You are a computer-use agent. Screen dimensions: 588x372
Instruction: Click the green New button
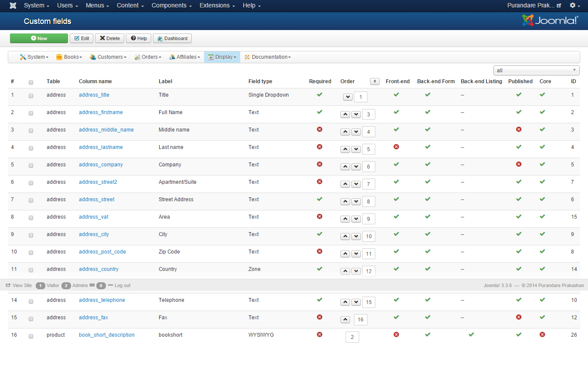click(39, 38)
